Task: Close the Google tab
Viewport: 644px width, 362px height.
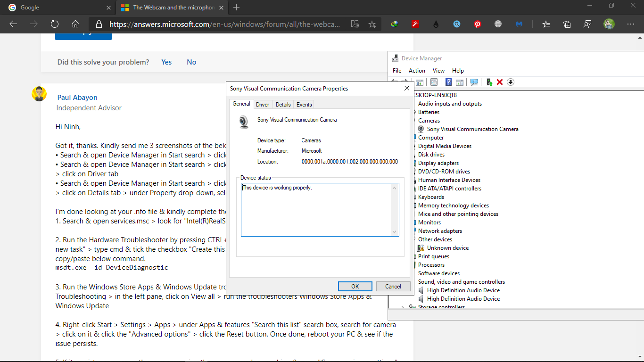Action: click(x=109, y=8)
